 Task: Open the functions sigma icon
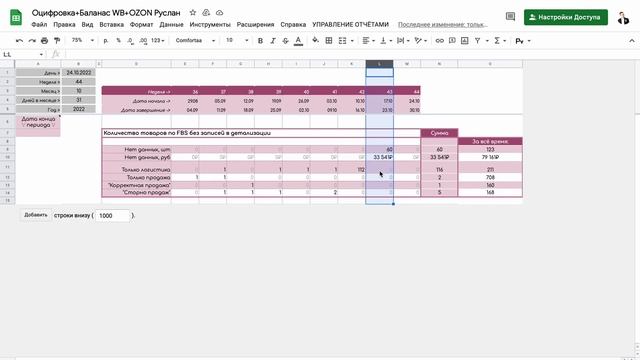coord(497,40)
